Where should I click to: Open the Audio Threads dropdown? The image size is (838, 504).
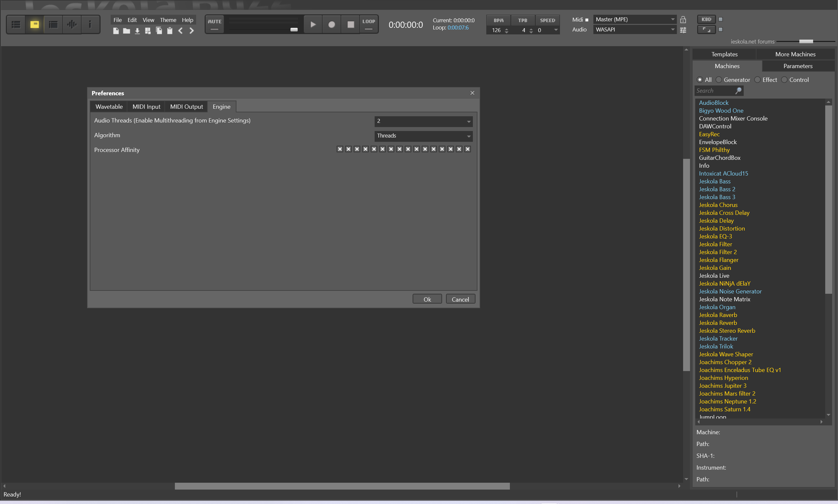(x=423, y=121)
